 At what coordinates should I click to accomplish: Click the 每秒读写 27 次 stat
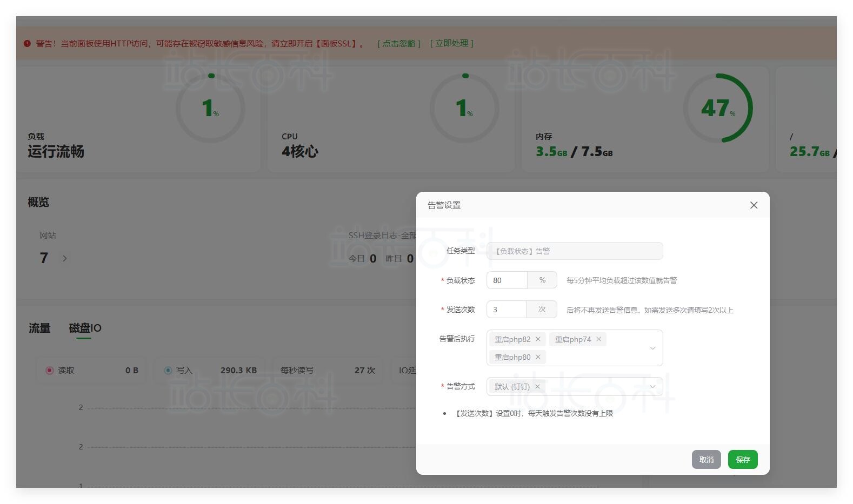click(x=328, y=371)
